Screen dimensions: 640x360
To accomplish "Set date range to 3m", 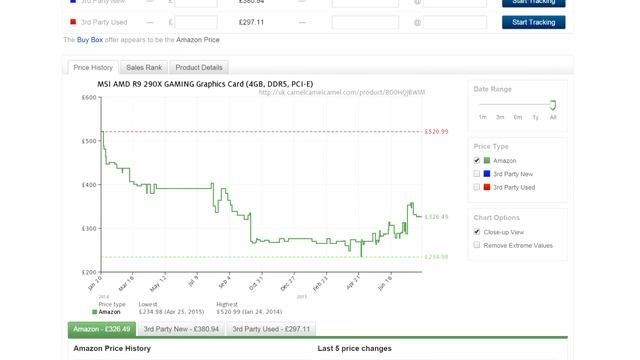I will click(500, 117).
